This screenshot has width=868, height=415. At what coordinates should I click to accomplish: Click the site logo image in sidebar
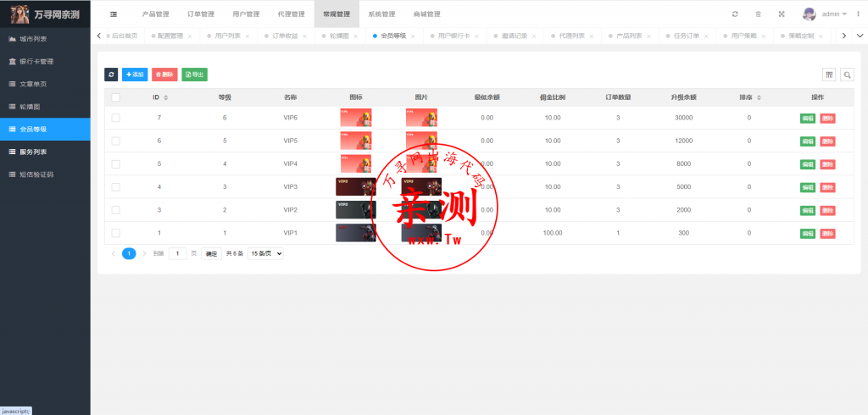pos(19,14)
